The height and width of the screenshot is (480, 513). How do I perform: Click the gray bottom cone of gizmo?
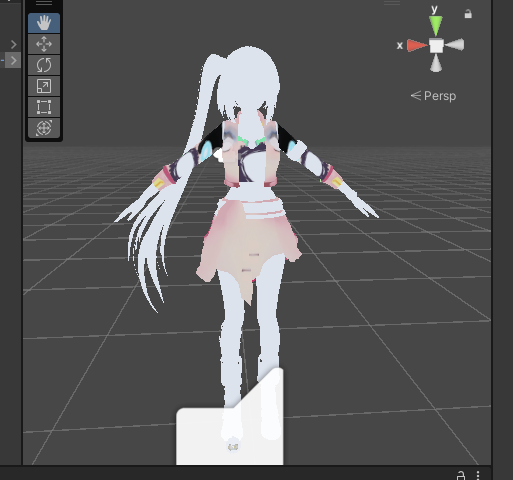[x=436, y=63]
